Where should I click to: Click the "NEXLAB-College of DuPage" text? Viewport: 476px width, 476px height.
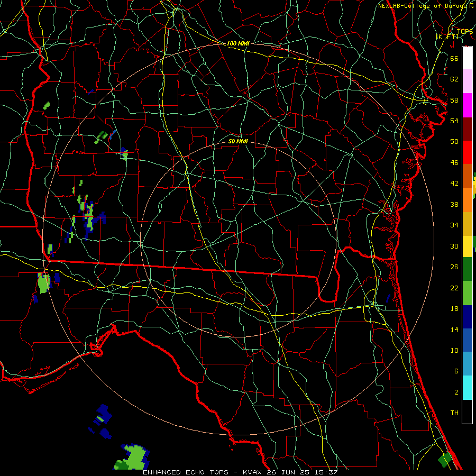423,6
